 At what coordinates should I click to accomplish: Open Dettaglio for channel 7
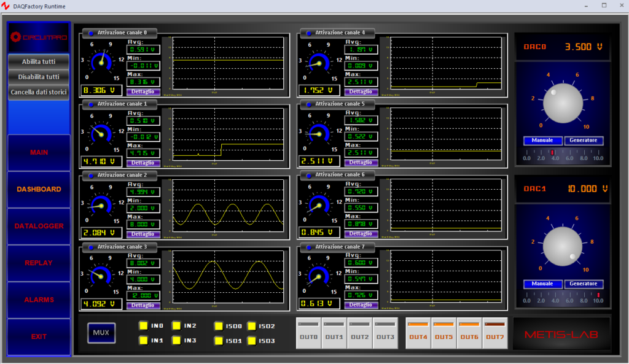(361, 305)
